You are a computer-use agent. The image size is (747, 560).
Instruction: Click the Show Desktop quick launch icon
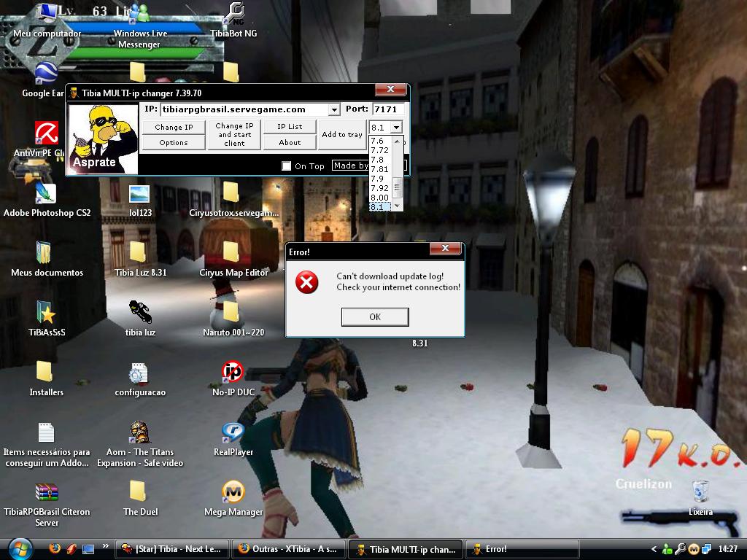coord(88,549)
